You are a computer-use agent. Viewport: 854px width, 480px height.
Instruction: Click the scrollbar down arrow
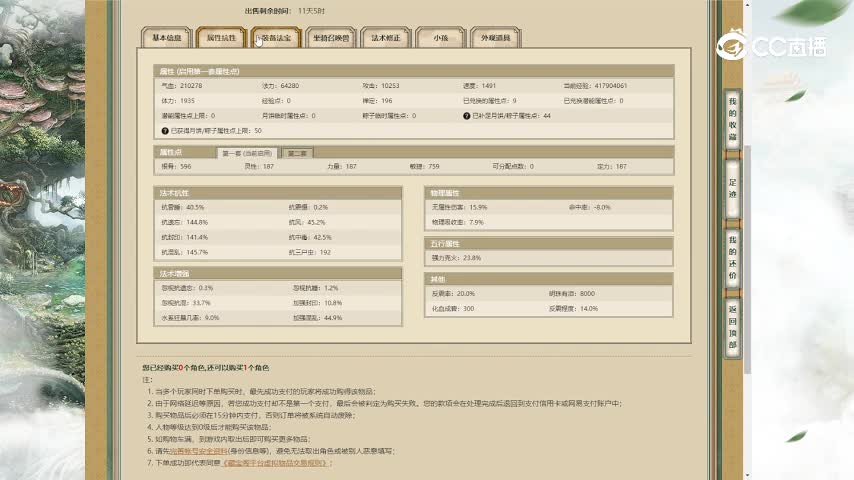point(747,476)
